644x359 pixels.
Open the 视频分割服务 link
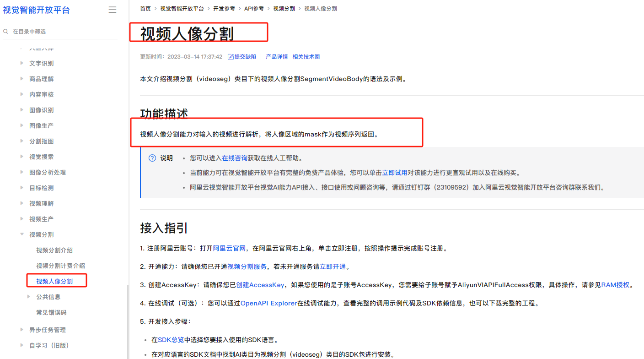[x=247, y=267]
